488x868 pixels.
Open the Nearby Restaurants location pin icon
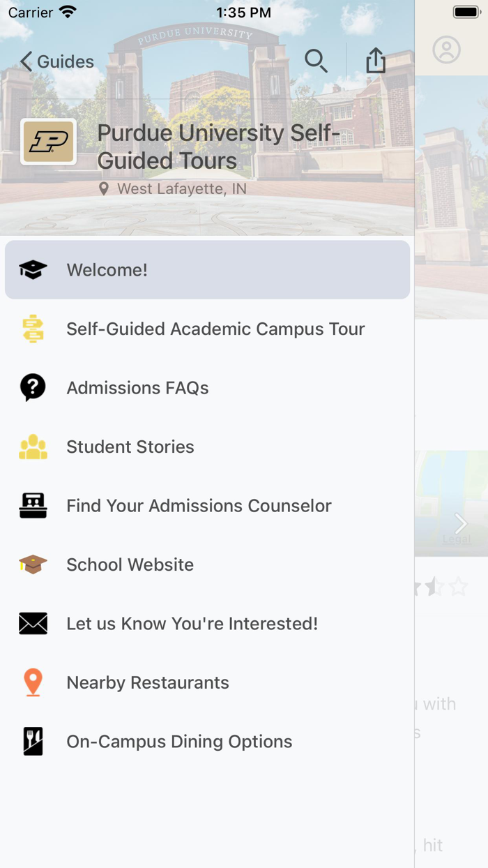point(31,682)
